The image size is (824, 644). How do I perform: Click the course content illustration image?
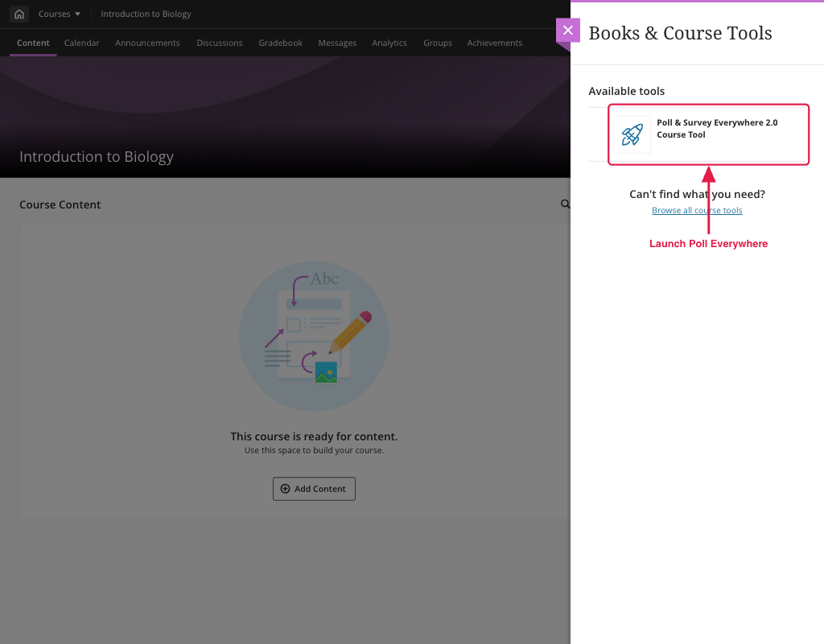(315, 336)
